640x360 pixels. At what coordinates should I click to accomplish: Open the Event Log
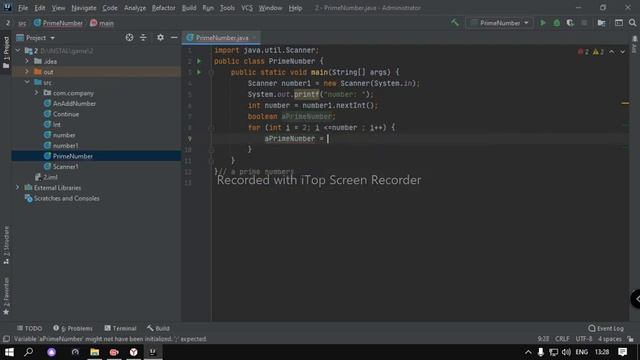pyautogui.click(x=606, y=329)
